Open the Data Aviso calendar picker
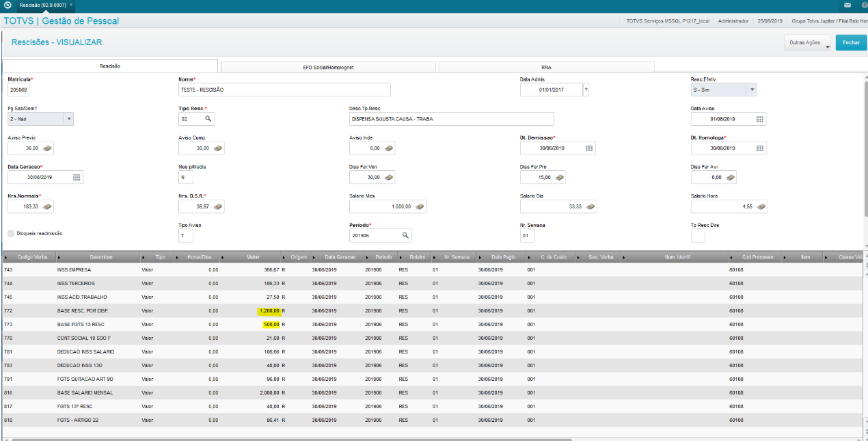868x441 pixels. pyautogui.click(x=759, y=119)
